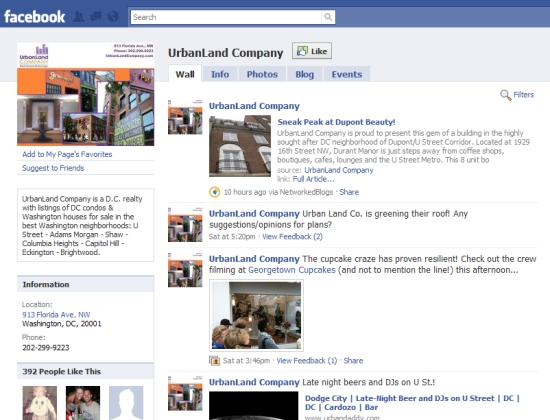This screenshot has height=420, width=550.
Task: Click Suggest to Friends link
Action: pyautogui.click(x=53, y=168)
